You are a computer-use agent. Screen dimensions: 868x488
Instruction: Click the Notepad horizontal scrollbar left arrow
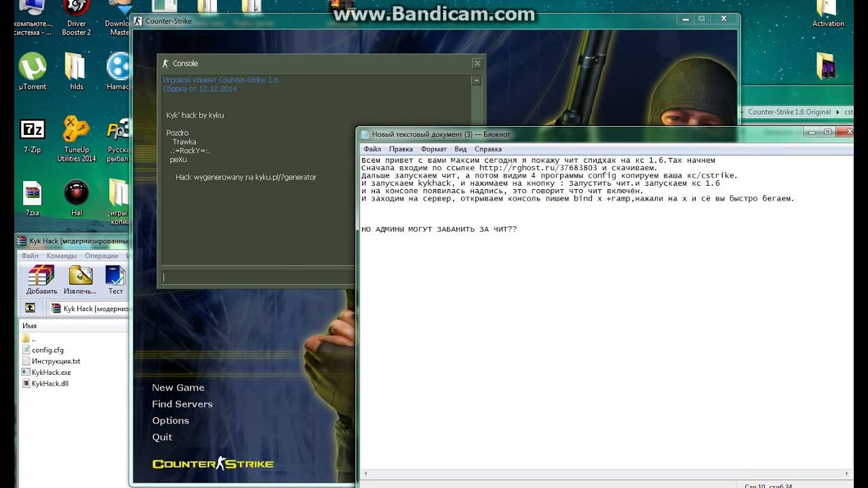pyautogui.click(x=366, y=474)
